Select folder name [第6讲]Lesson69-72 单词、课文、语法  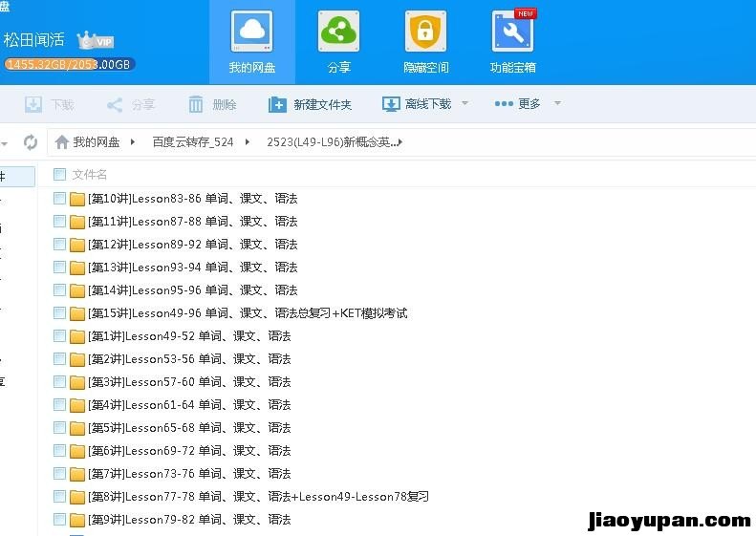pos(189,451)
